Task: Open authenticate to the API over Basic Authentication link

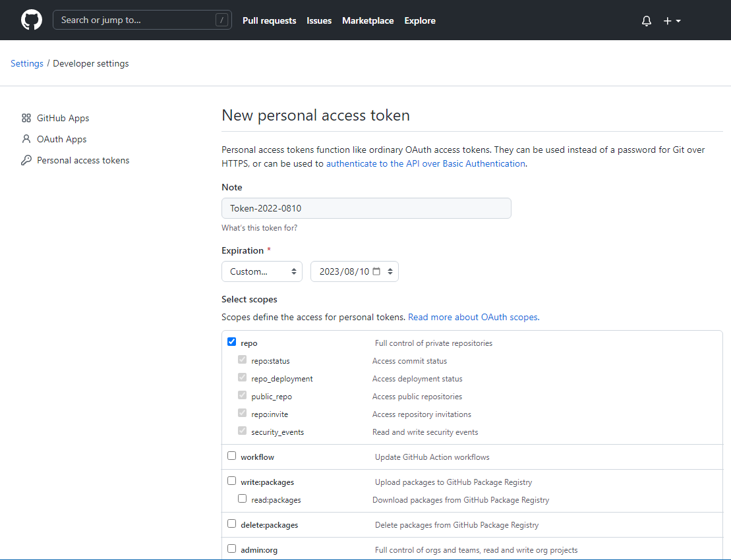Action: [x=426, y=163]
